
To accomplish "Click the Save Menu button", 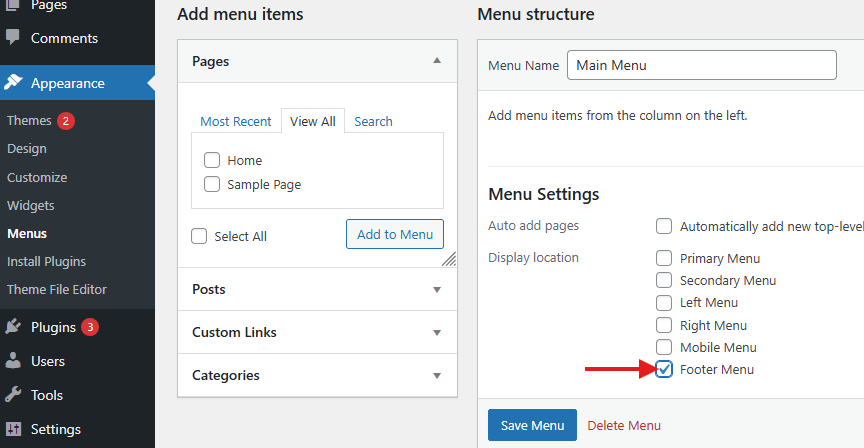I will pos(532,425).
